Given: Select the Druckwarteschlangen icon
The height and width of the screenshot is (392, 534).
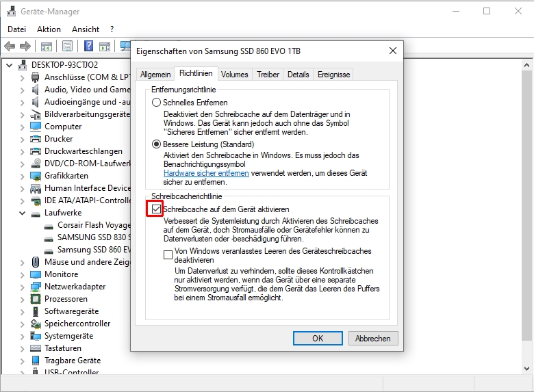Looking at the screenshot, I should 36,151.
